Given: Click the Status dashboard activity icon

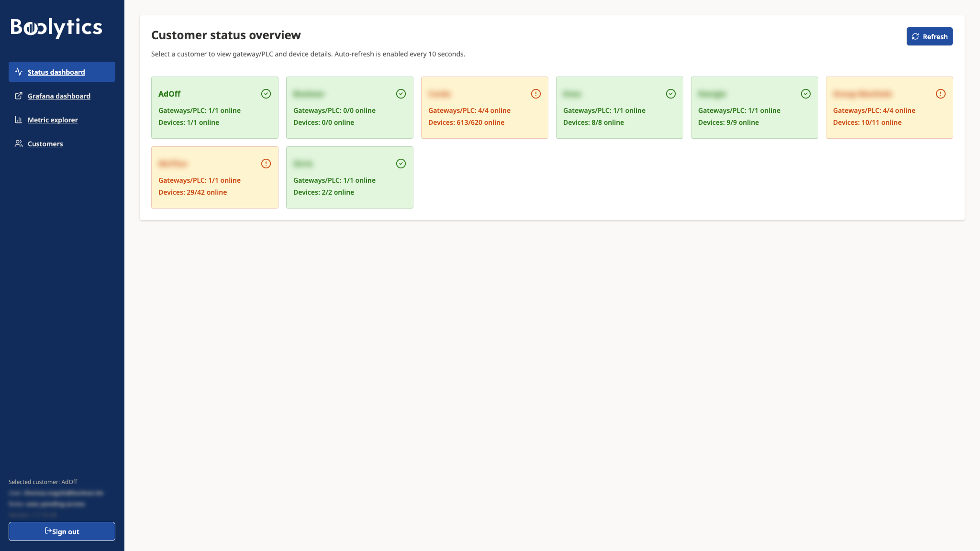Looking at the screenshot, I should 19,72.
